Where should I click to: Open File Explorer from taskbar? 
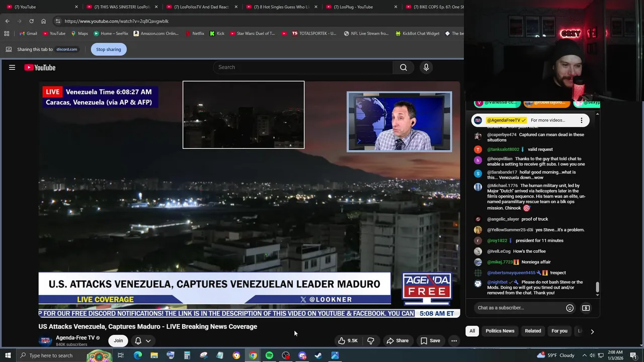[154, 355]
